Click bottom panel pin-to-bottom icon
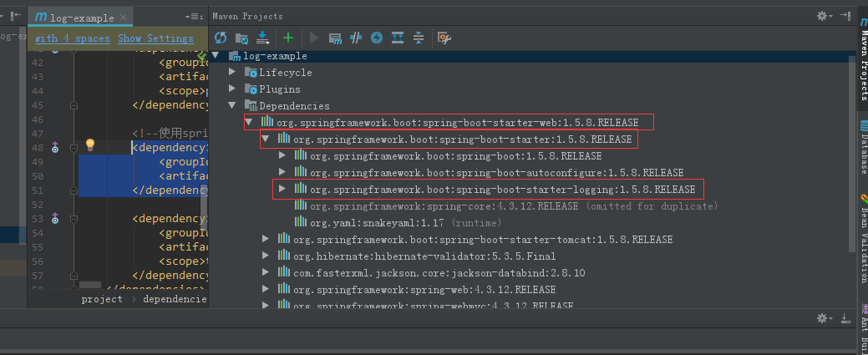This screenshot has height=355, width=868. tap(845, 318)
